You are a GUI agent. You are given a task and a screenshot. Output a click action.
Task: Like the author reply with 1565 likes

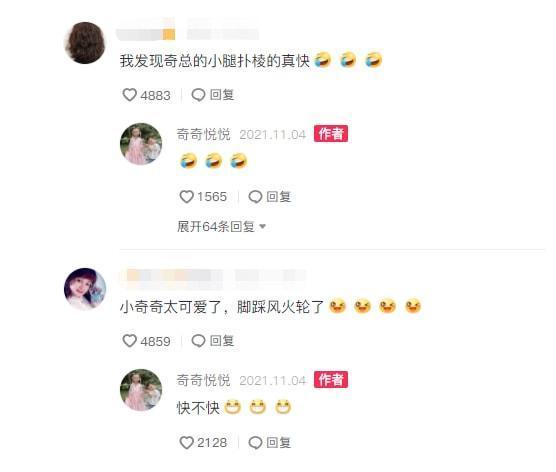pos(187,196)
